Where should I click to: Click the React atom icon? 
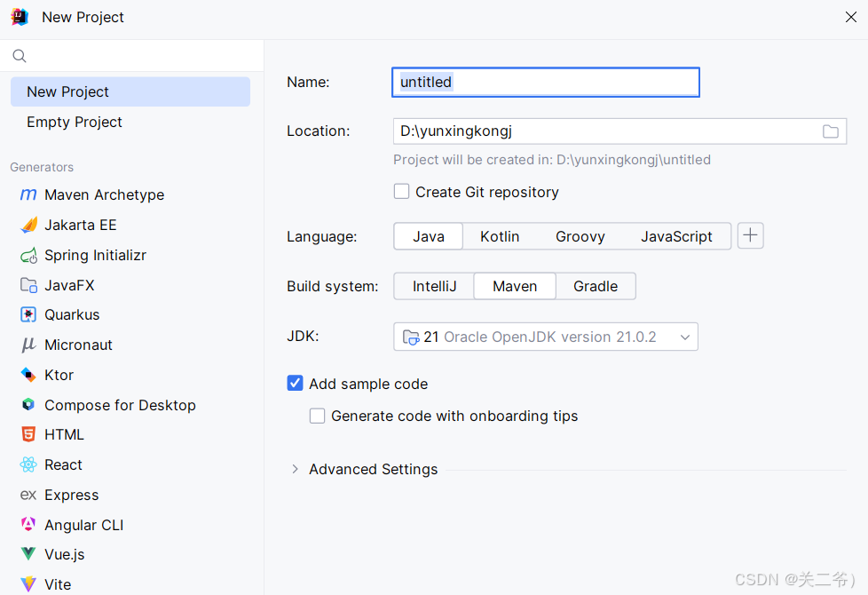point(28,464)
